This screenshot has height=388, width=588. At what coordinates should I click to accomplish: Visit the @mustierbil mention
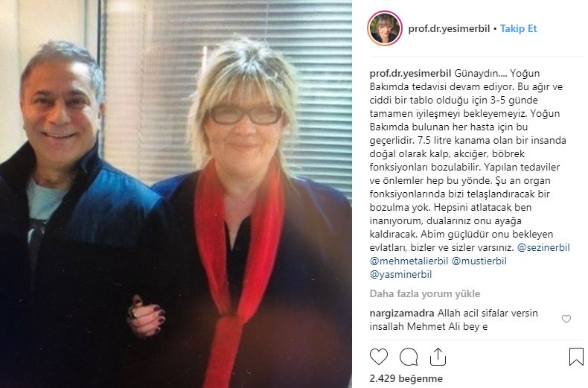click(x=479, y=261)
